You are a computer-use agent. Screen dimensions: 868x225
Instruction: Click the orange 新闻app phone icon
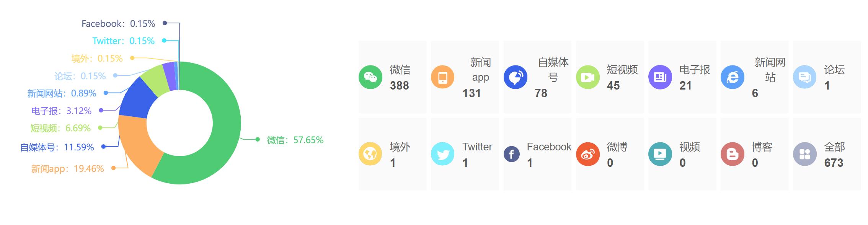click(442, 77)
